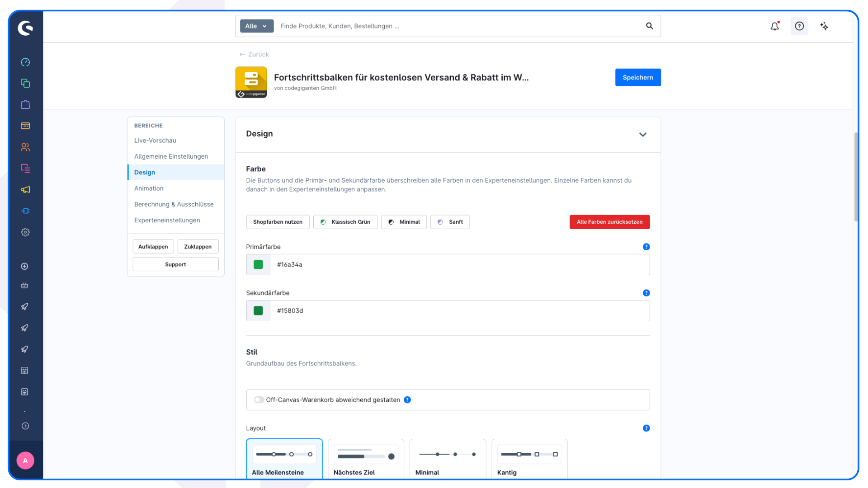Open the help question mark icon
The image size is (868, 488).
[x=799, y=26]
